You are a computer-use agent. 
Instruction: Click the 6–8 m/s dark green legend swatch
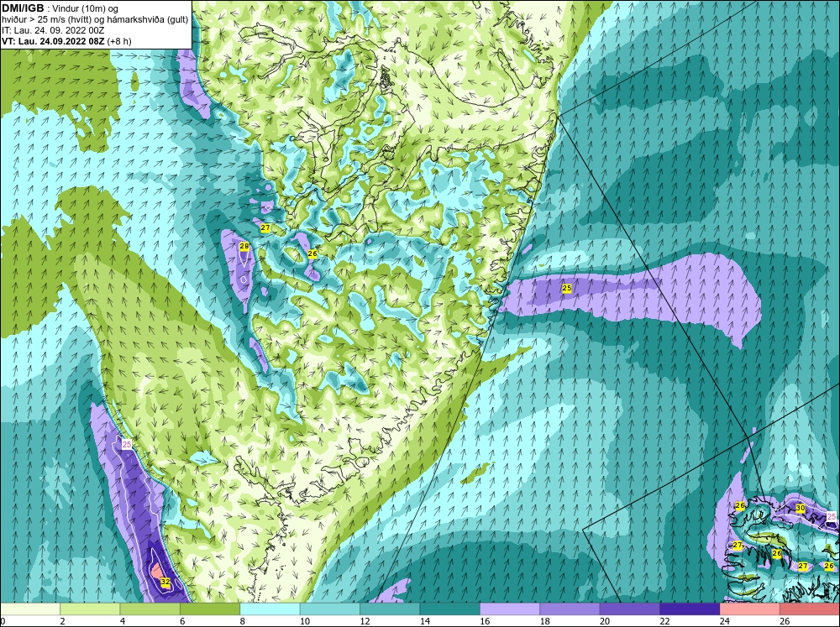point(210,609)
